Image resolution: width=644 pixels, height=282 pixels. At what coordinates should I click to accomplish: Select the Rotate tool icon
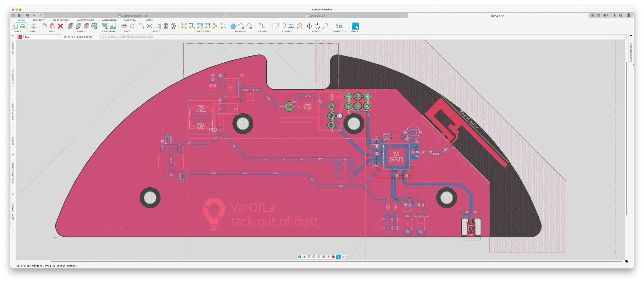pos(317,26)
